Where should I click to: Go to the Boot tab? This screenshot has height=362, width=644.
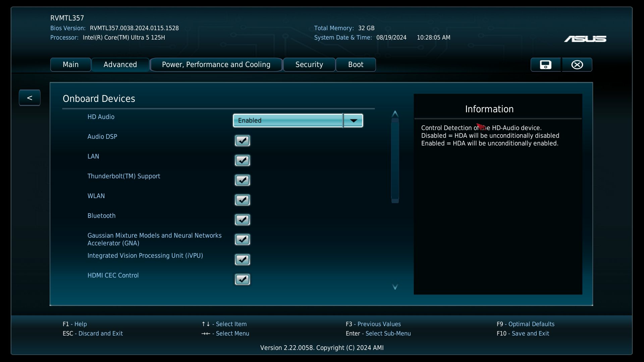(x=356, y=65)
